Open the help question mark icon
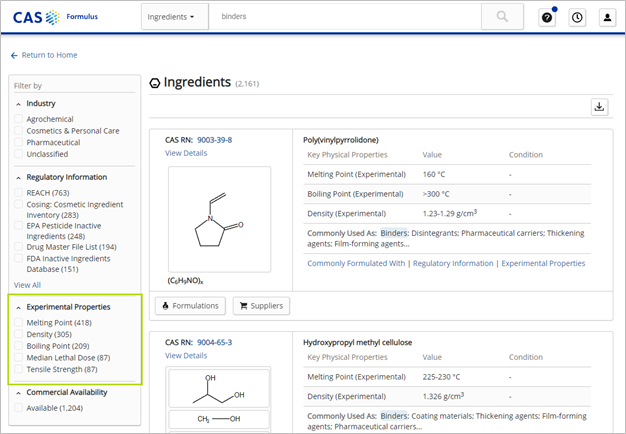 click(547, 18)
